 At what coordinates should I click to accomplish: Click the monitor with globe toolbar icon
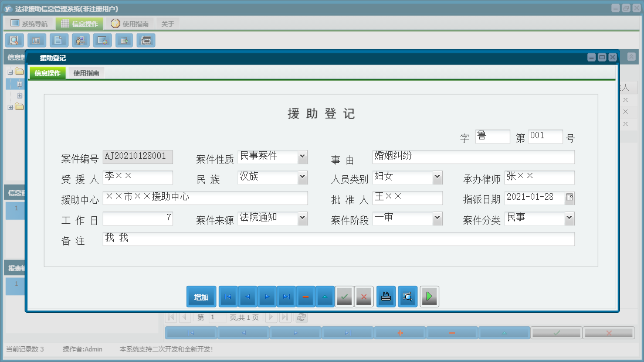[102, 40]
